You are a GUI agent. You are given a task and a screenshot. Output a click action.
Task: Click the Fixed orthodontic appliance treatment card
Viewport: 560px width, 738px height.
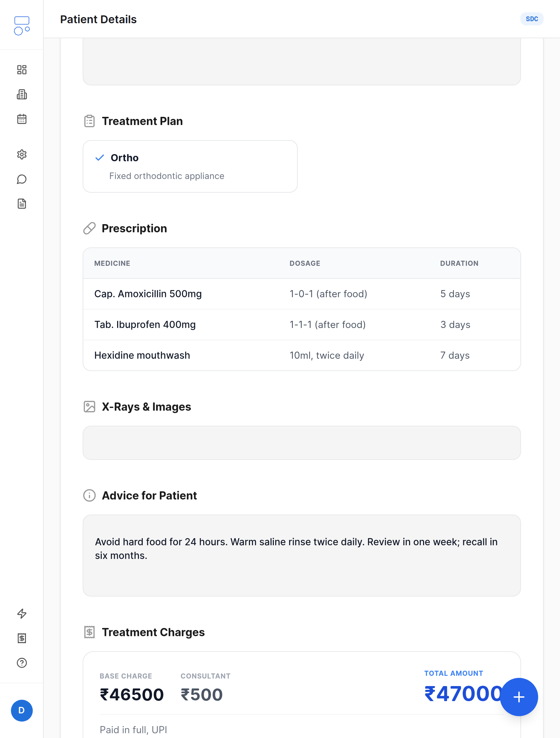click(190, 166)
